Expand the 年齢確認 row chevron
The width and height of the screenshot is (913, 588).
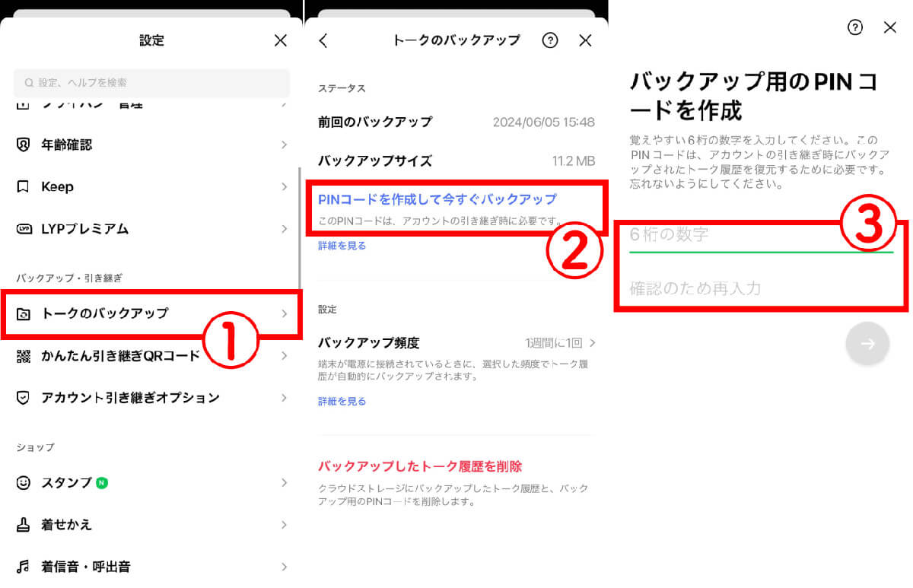point(284,145)
